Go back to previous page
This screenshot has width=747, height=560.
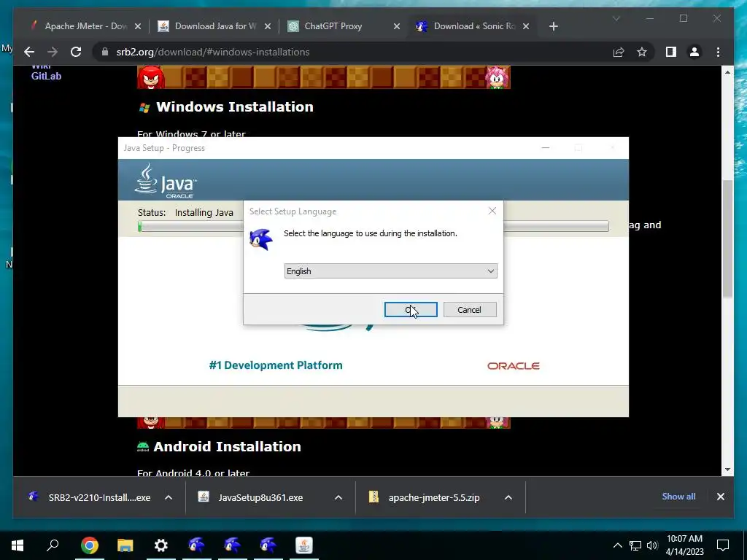[29, 52]
